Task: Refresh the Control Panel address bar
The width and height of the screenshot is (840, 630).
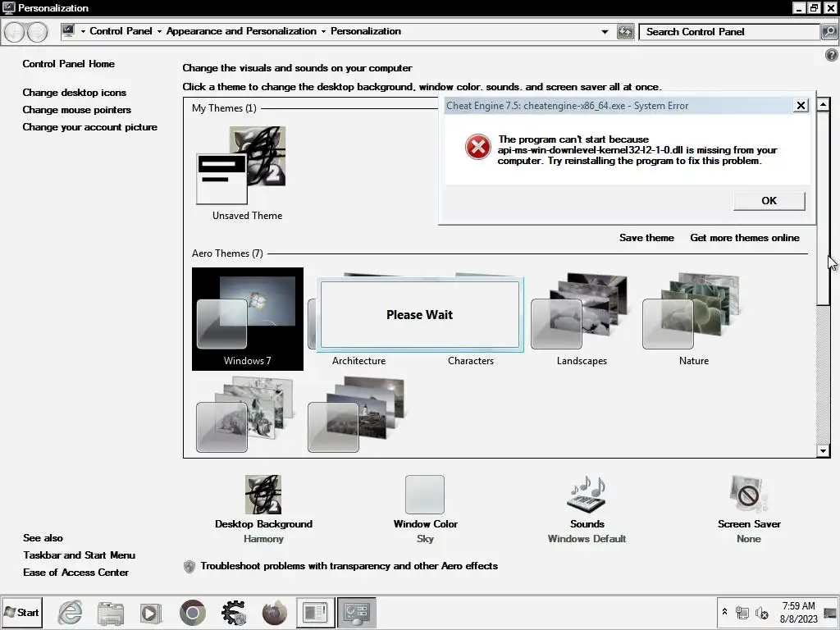Action: tap(624, 32)
